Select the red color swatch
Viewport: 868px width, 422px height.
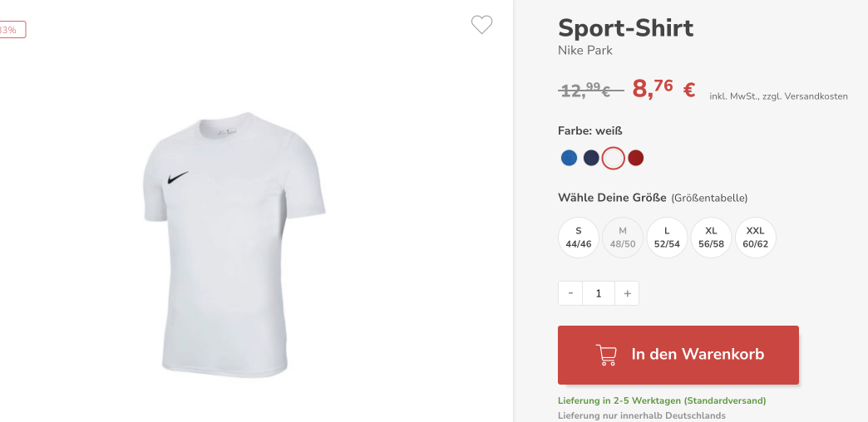(635, 158)
